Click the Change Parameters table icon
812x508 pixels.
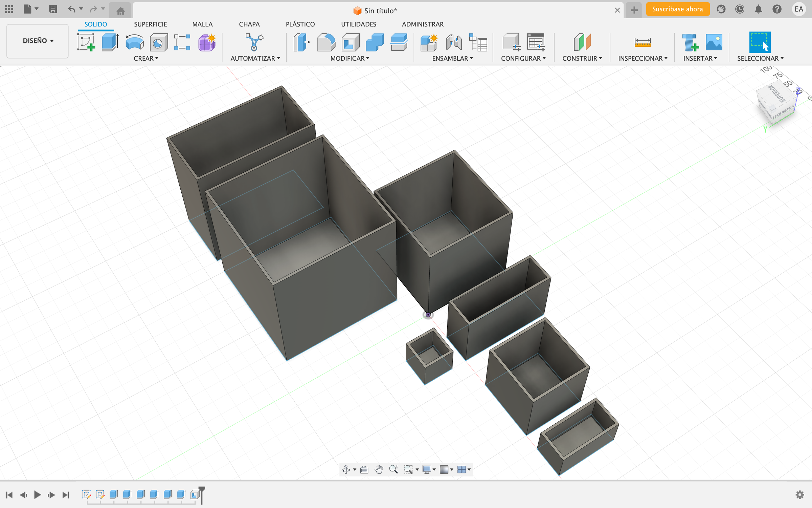pos(536,42)
